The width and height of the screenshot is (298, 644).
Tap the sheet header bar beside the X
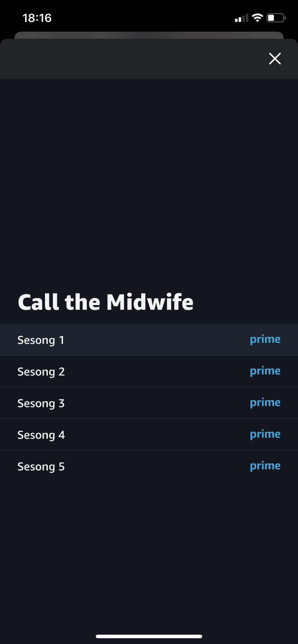click(133, 59)
